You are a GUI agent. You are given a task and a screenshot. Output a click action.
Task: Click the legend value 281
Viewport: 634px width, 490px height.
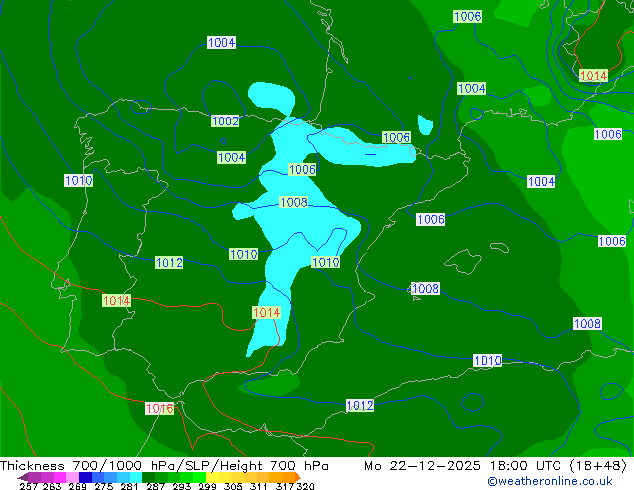click(x=129, y=486)
